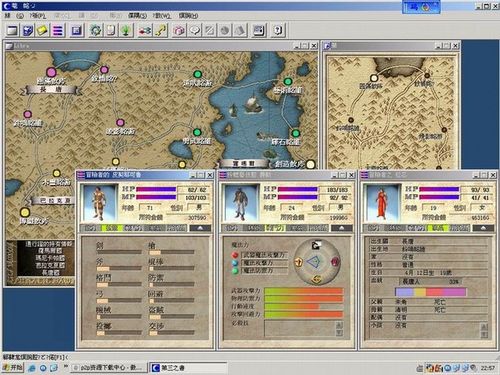Click the pink gift box toolbar icon
The image size is (500, 375).
click(179, 31)
